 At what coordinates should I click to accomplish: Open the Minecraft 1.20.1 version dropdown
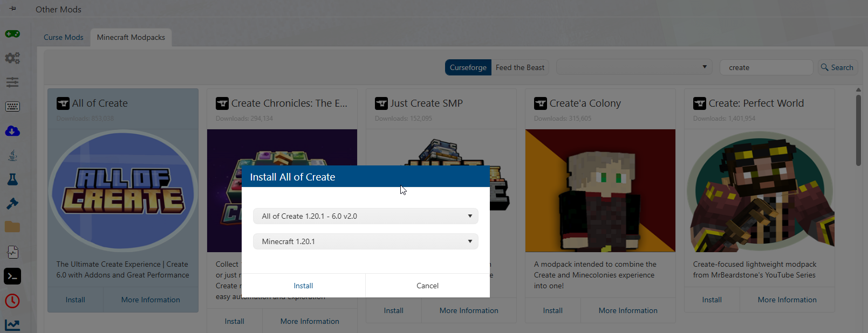pos(365,241)
